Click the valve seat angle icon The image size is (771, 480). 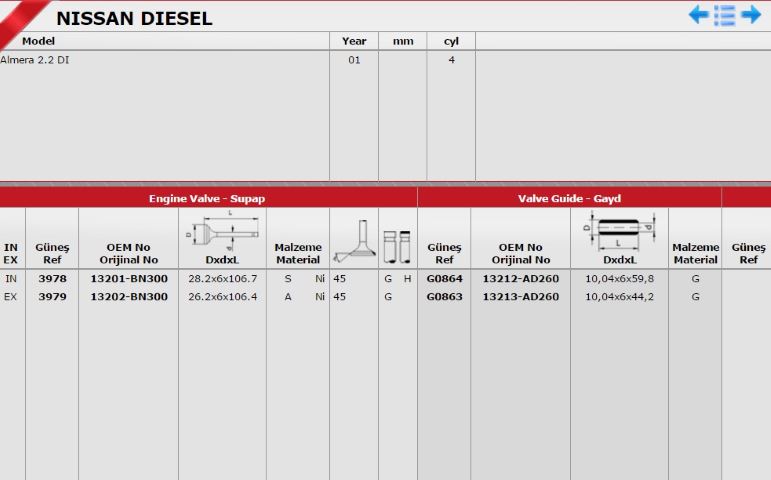click(354, 241)
